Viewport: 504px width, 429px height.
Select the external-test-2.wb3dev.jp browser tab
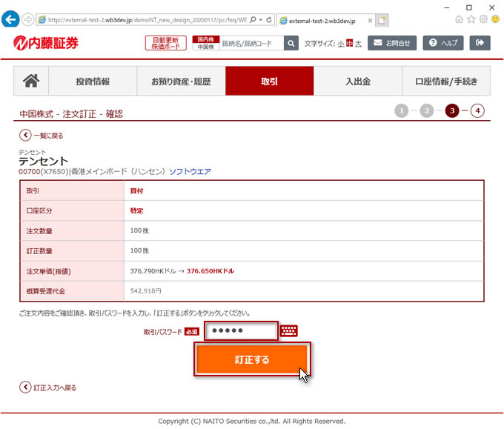(x=322, y=21)
